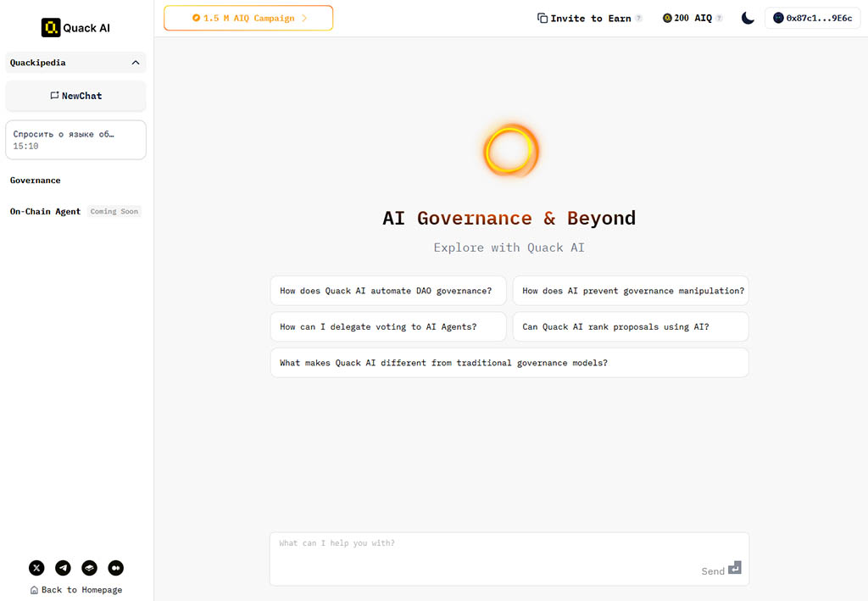Click the Coming Soon badge

pos(114,211)
